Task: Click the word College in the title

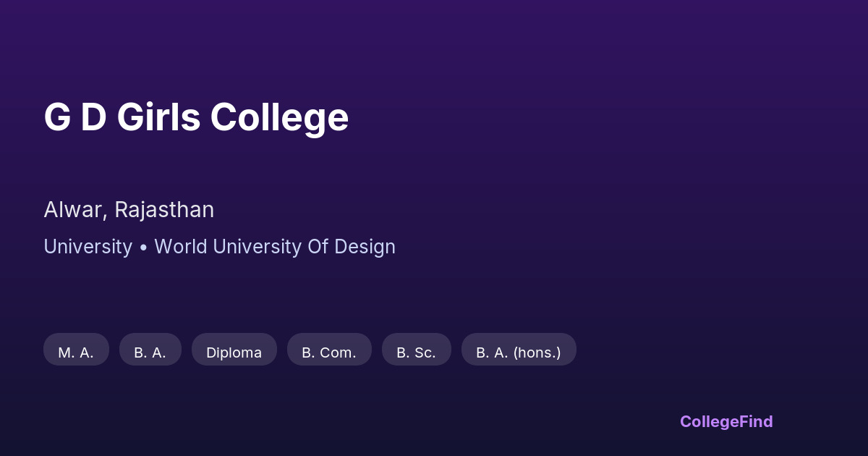Action: click(x=279, y=117)
